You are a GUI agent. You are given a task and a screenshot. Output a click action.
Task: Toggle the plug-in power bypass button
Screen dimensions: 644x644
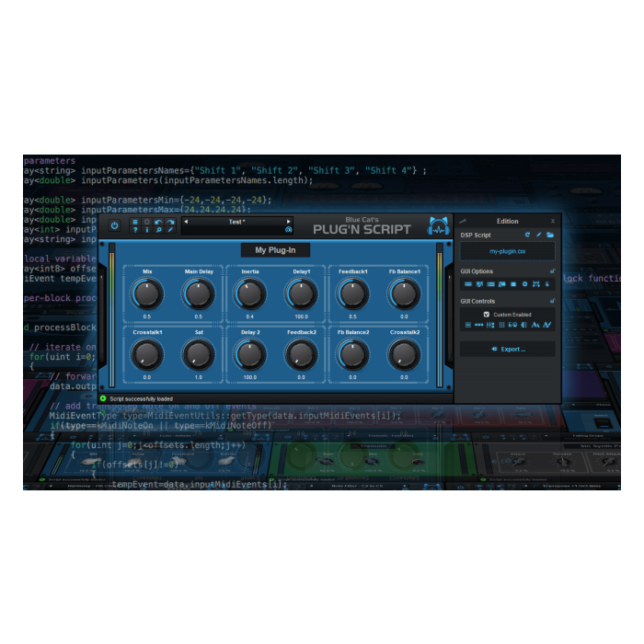pyautogui.click(x=115, y=225)
